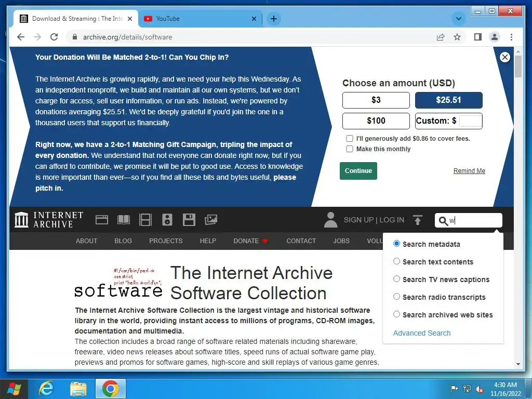Go forward in browser history
The height and width of the screenshot is (399, 532).
pyautogui.click(x=37, y=37)
